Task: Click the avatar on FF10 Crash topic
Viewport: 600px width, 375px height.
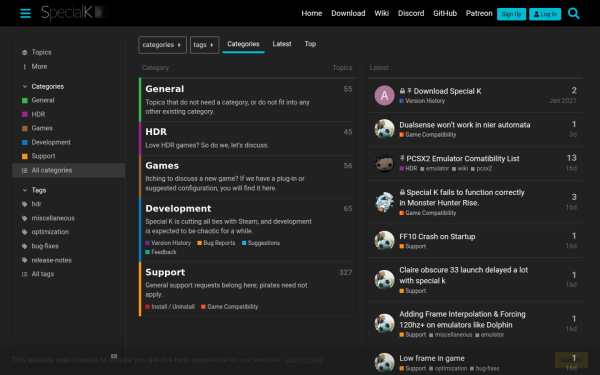Action: click(x=384, y=240)
